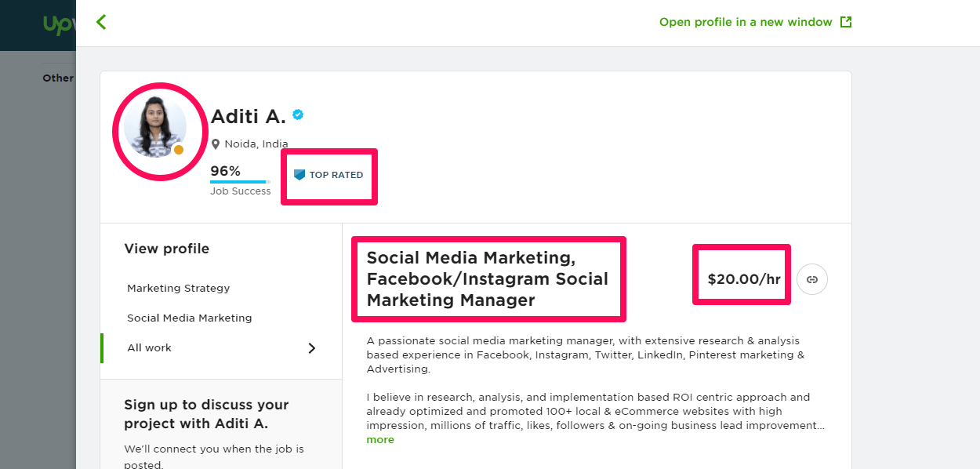Click the copy profile link icon

point(812,279)
